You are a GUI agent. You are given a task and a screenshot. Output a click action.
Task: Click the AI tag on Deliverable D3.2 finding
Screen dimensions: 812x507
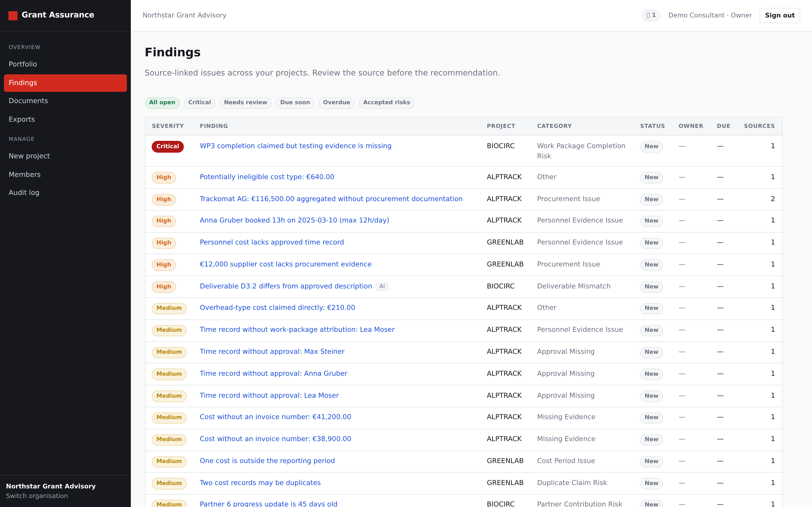tap(382, 286)
